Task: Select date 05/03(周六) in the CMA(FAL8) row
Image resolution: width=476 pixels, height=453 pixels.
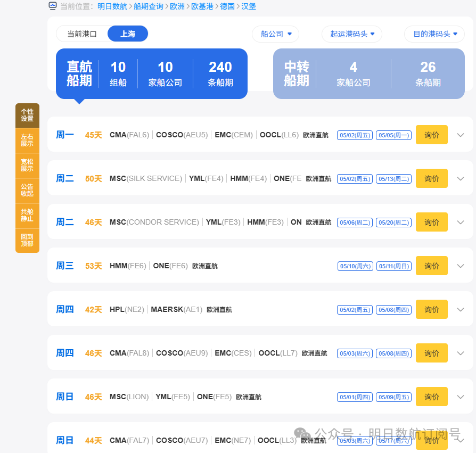Action: [355, 354]
